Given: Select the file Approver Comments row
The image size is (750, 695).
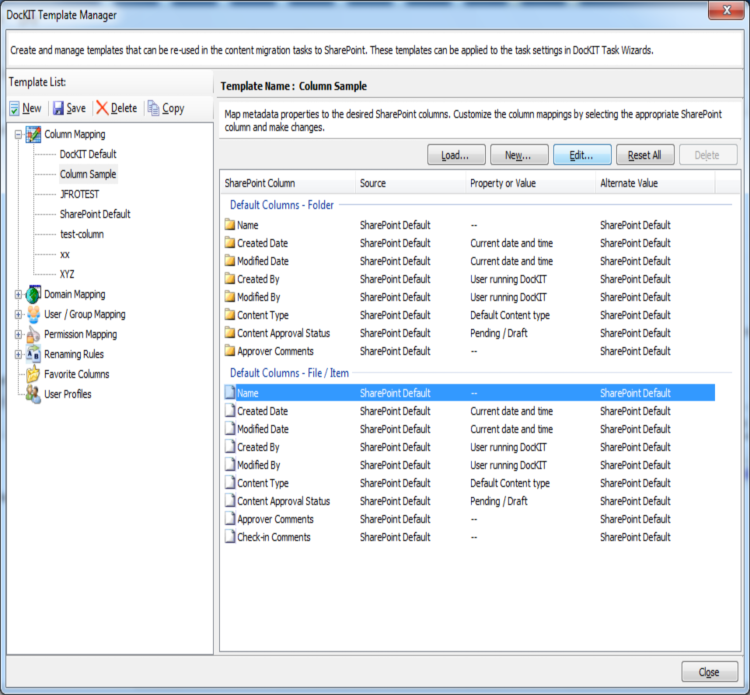Looking at the screenshot, I should (x=470, y=519).
